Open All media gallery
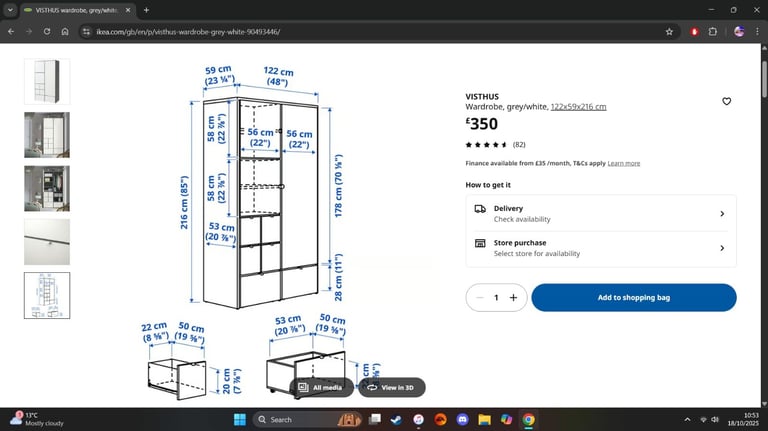Screen dimensions: 768x431 321,387
